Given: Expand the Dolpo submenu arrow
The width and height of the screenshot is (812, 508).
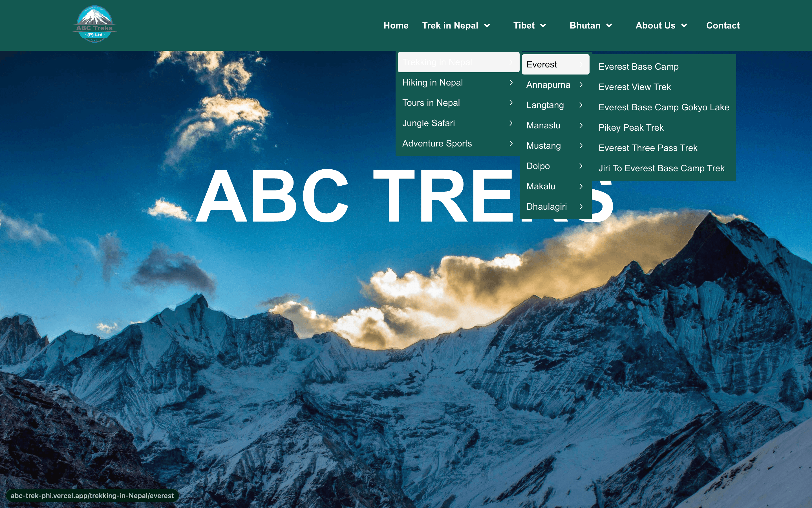Looking at the screenshot, I should tap(581, 166).
